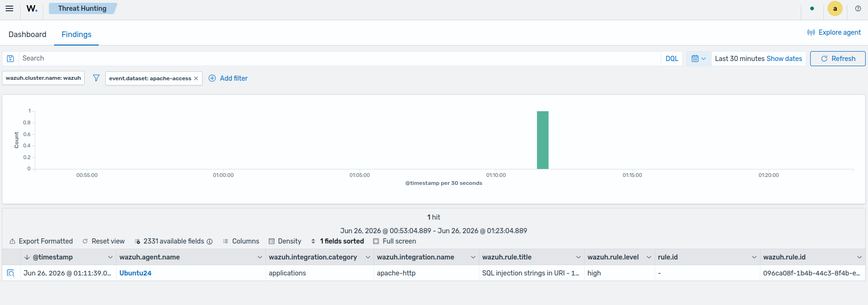Open the hamburger navigation menu
Screen dimensions: 868x305
click(x=9, y=8)
